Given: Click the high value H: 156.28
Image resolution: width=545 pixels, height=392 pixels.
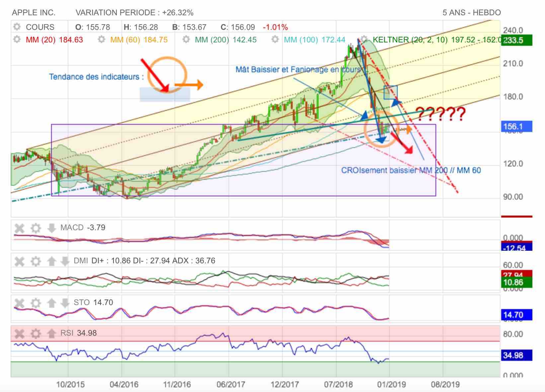Looking at the screenshot, I should (x=141, y=27).
